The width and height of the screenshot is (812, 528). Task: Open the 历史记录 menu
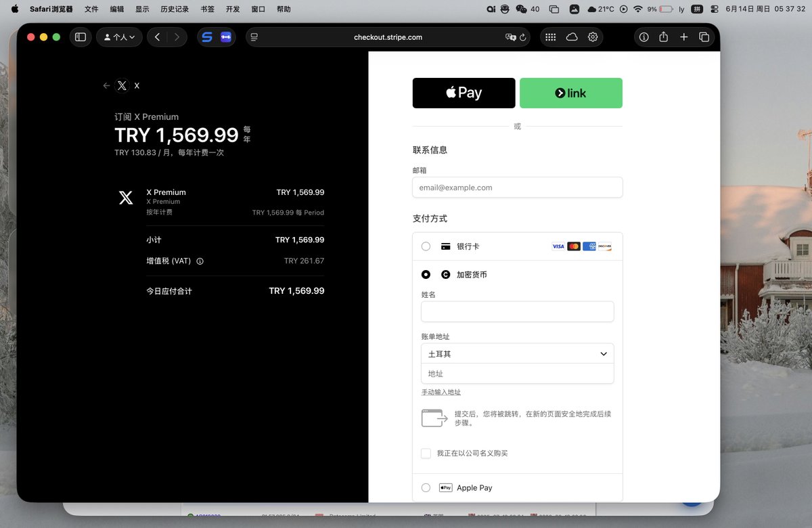point(175,9)
